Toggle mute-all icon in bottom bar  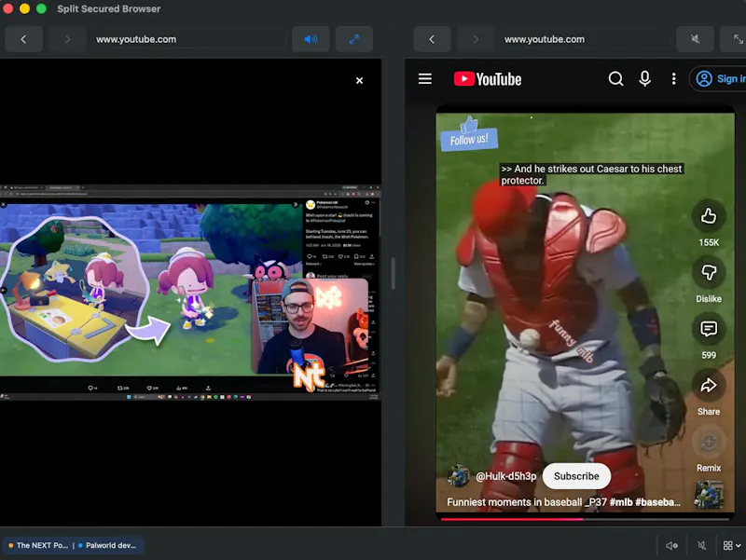(702, 546)
